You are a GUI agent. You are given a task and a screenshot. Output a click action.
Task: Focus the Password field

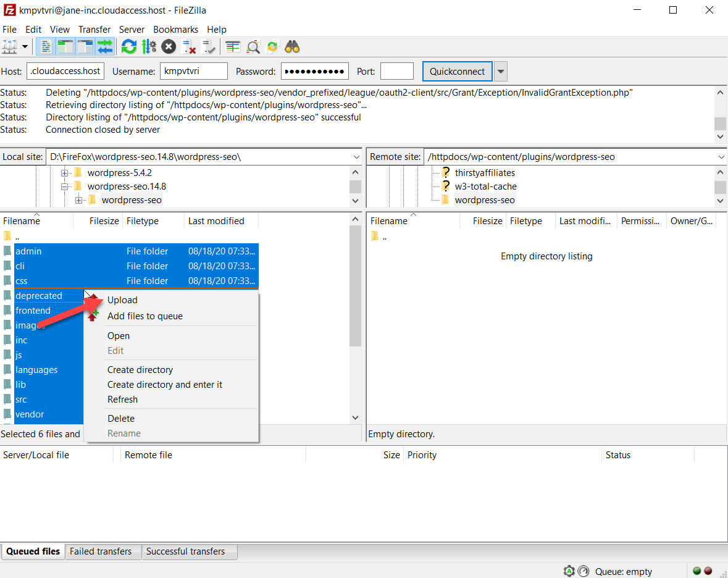(315, 71)
